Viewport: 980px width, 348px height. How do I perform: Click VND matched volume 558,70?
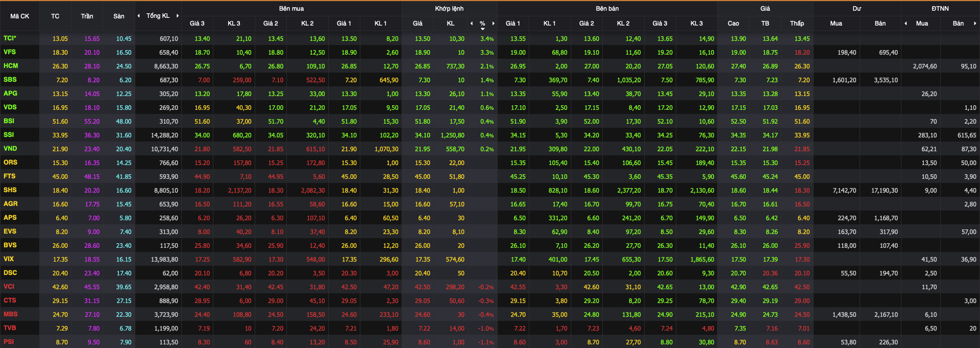pos(455,149)
